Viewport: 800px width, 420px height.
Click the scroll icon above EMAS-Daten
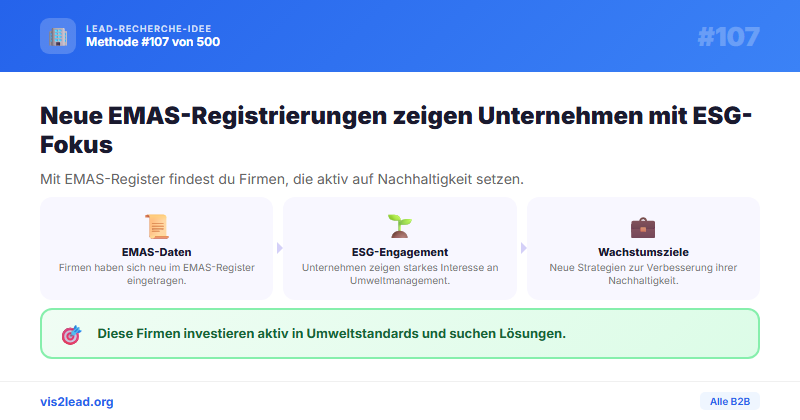pyautogui.click(x=157, y=227)
